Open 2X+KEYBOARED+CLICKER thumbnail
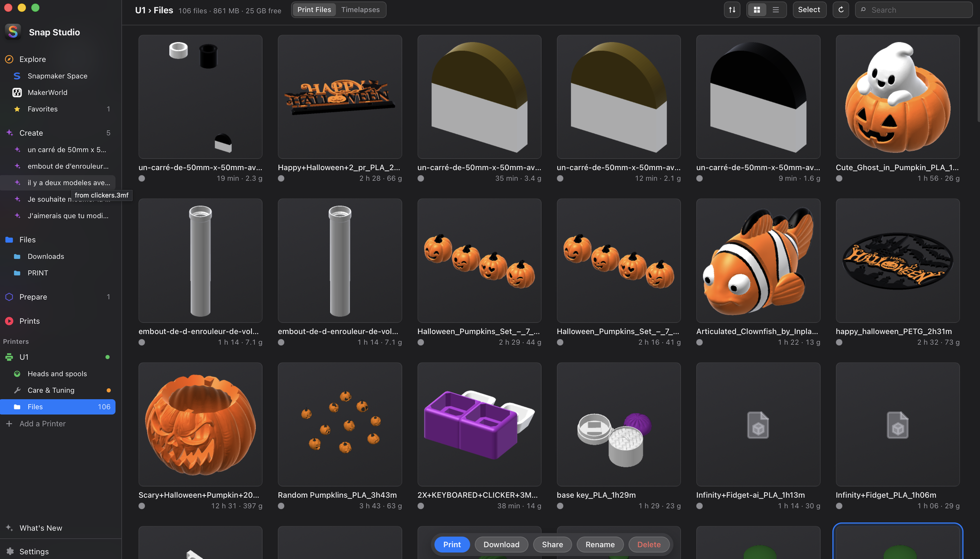980x559 pixels. [479, 424]
